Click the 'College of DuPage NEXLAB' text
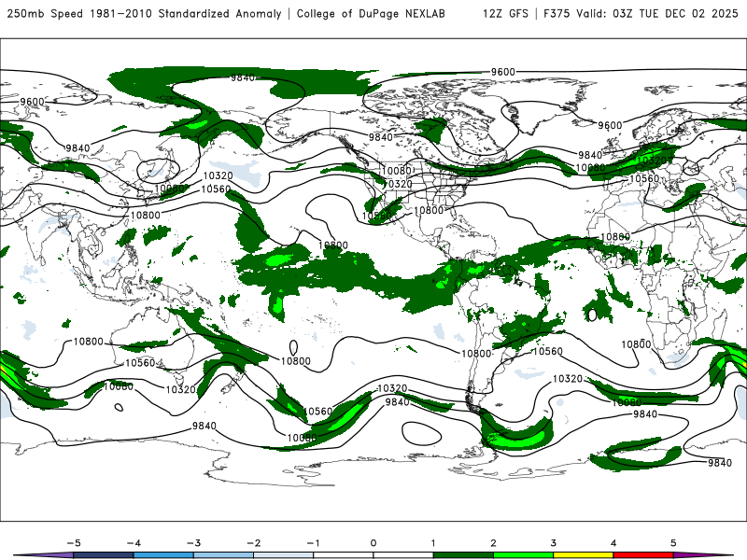The image size is (747, 560). tap(371, 13)
